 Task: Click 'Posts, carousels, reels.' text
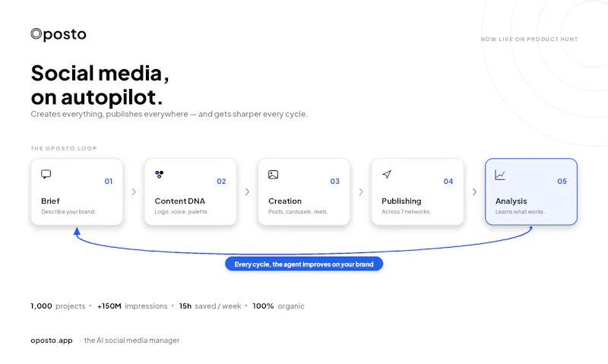[x=299, y=212]
